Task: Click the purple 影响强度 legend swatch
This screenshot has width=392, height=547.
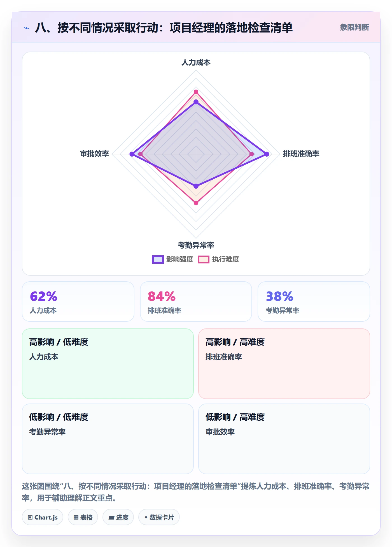Action: pos(158,259)
